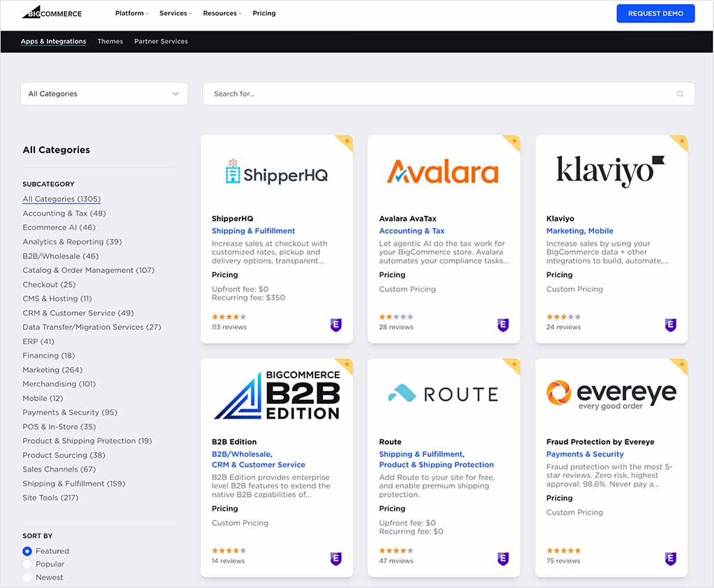Screen dimensions: 714x588
Task: Click the Route logo image
Action: tap(443, 394)
